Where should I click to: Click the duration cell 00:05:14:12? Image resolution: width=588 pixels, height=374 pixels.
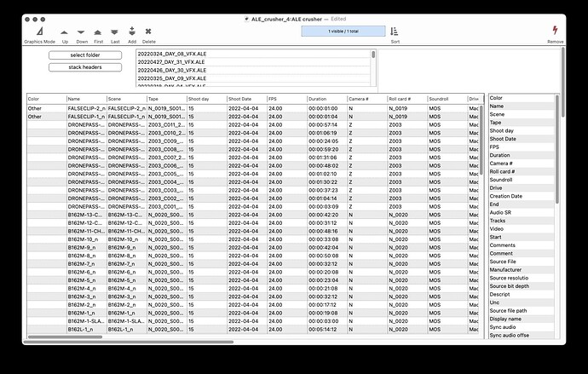pyautogui.click(x=328, y=330)
